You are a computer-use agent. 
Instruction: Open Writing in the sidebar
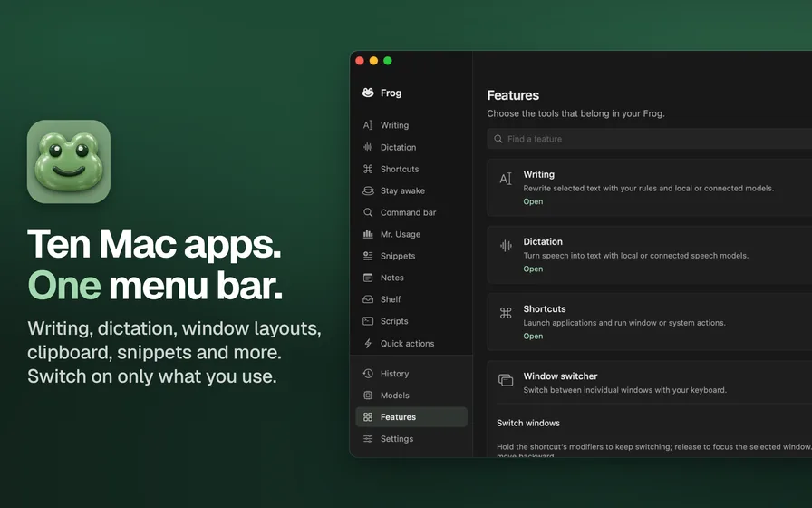pos(411,125)
